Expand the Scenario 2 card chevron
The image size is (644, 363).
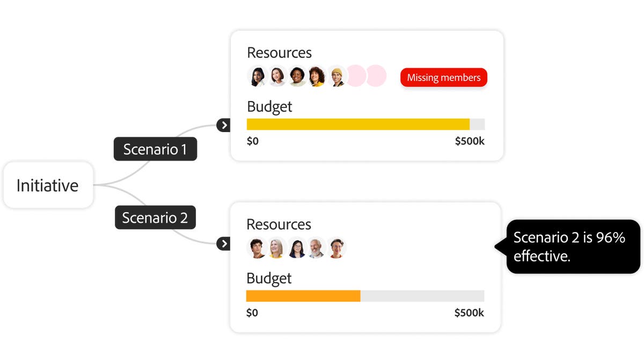pos(224,243)
